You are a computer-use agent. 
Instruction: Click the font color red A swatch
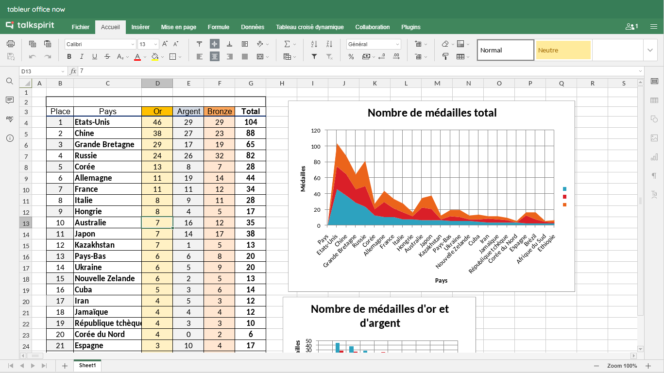pos(137,57)
